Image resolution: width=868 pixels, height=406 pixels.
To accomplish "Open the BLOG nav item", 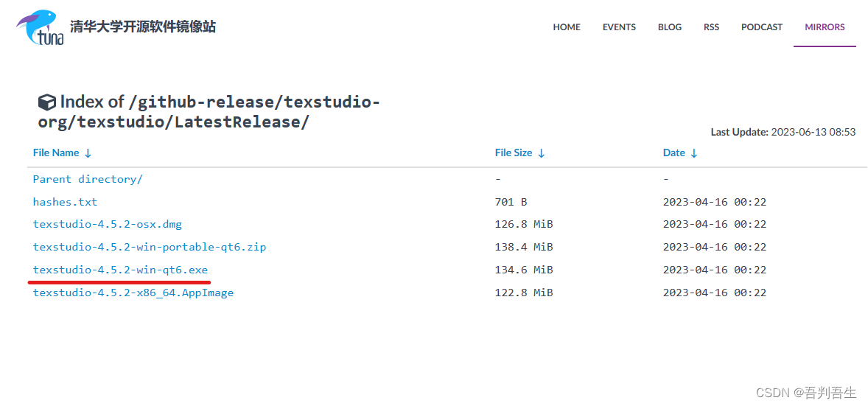I will click(669, 27).
